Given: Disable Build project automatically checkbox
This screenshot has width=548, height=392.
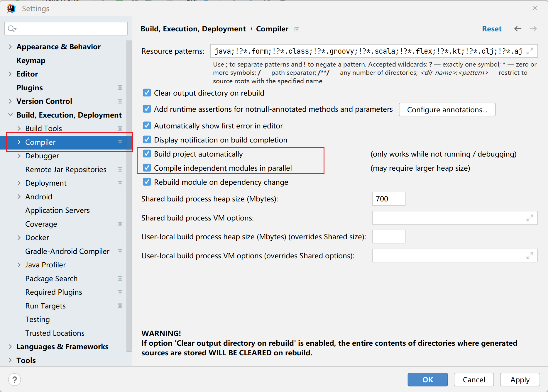Looking at the screenshot, I should click(147, 154).
